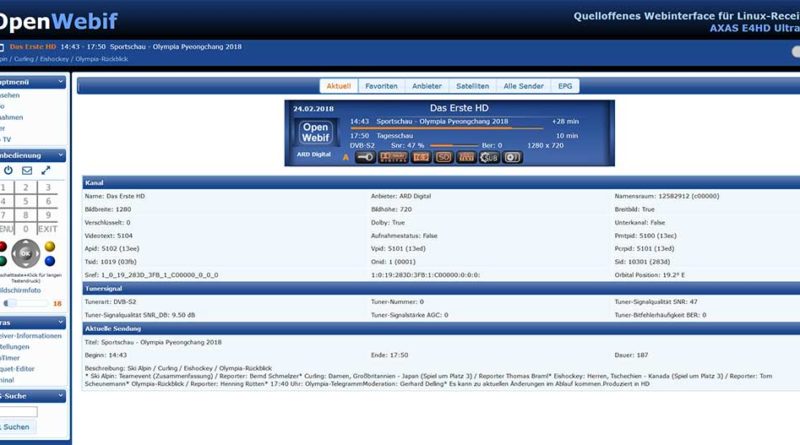
Task: Click the power standby icon in remote panel
Action: coord(8,170)
